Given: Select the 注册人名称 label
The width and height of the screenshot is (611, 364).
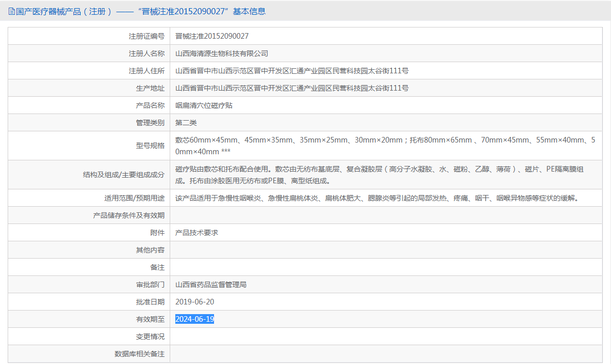Looking at the screenshot, I should (147, 54).
